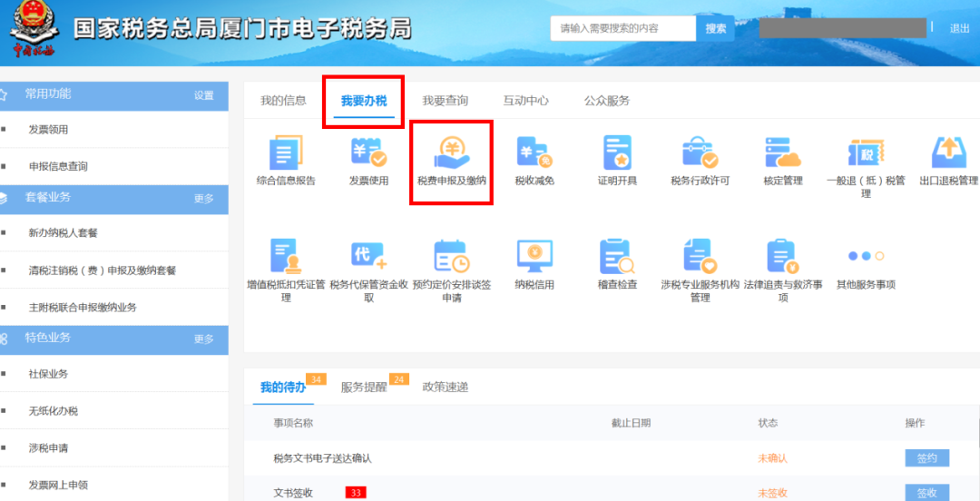Click 截止日期 column header

click(631, 423)
